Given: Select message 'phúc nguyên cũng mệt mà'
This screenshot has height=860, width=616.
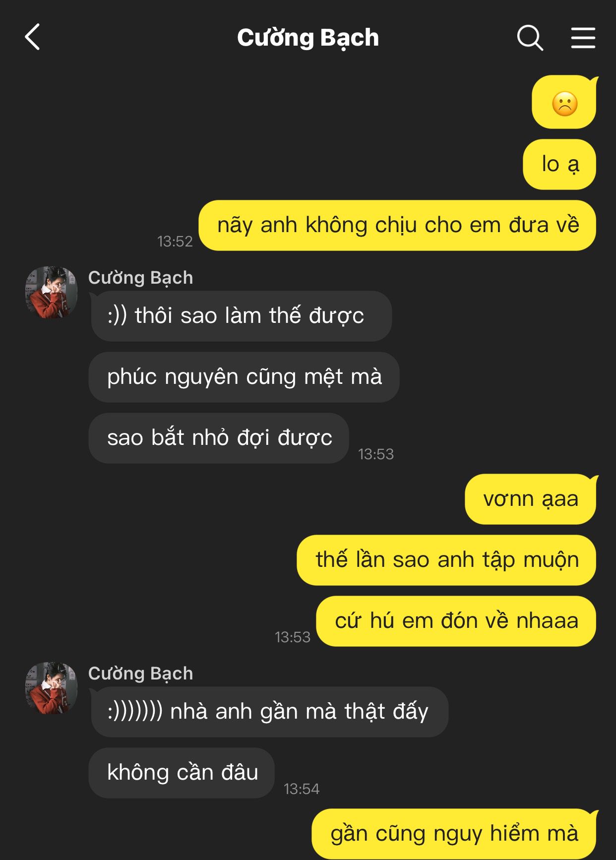Looking at the screenshot, I should 244,377.
